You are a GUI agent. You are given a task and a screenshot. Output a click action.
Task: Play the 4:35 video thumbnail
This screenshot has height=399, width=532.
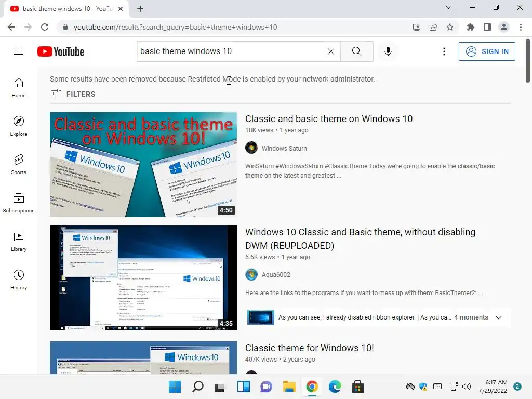tap(143, 278)
